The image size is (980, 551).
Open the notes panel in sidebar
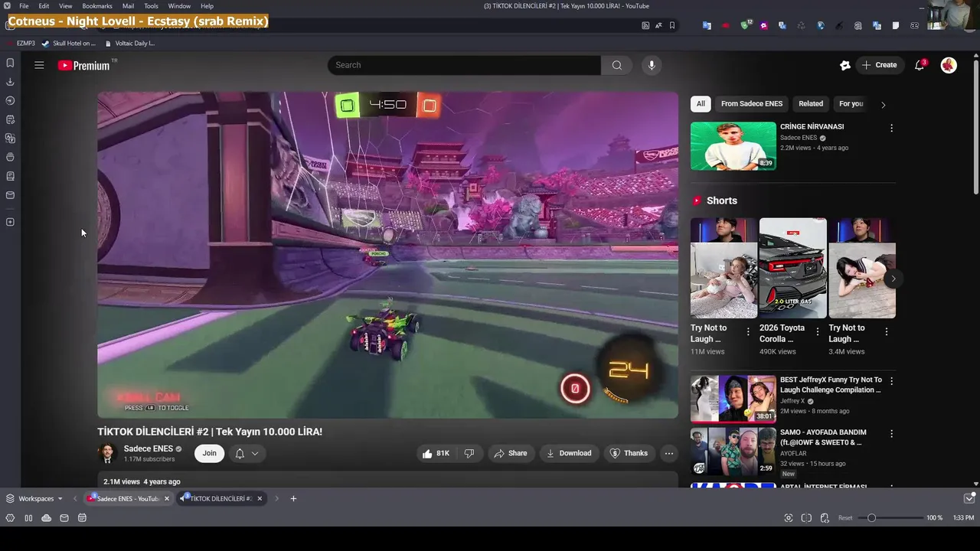(x=10, y=119)
